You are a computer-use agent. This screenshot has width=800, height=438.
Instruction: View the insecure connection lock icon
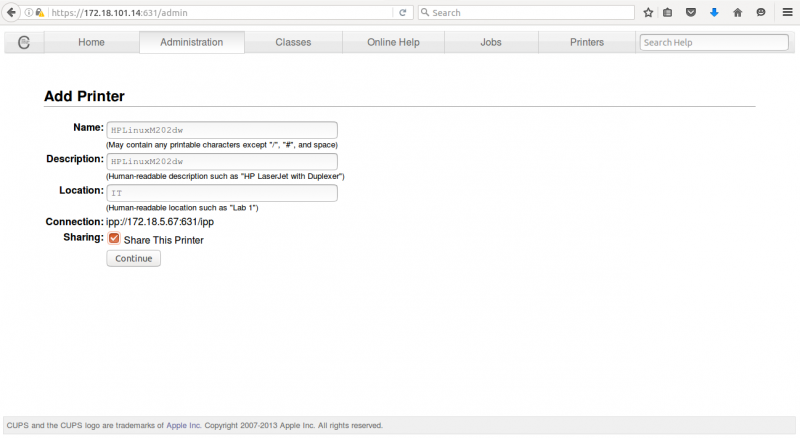coord(39,13)
